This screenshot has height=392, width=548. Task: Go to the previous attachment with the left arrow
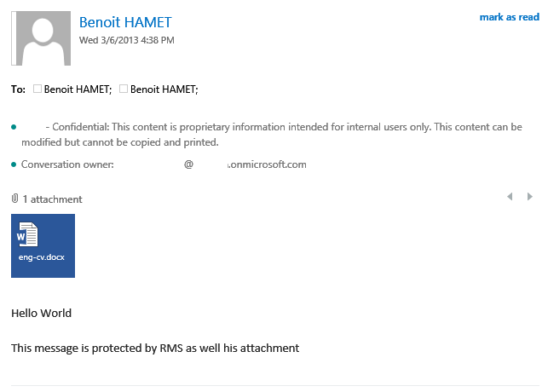tap(510, 197)
